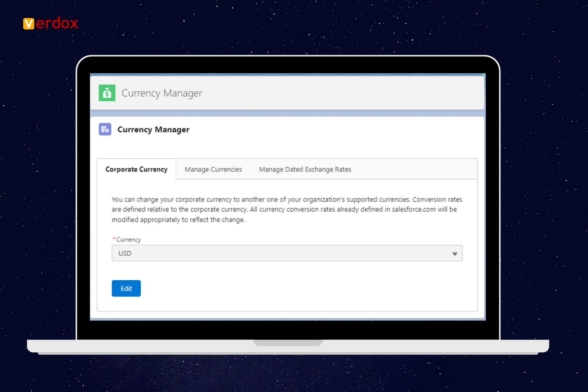
Task: Click the Edit button
Action: click(x=126, y=288)
